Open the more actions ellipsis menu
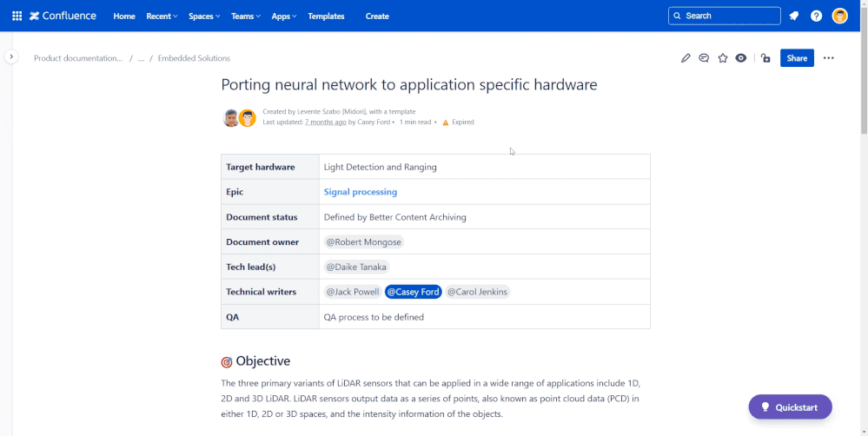Image resolution: width=868 pixels, height=436 pixels. [x=828, y=58]
